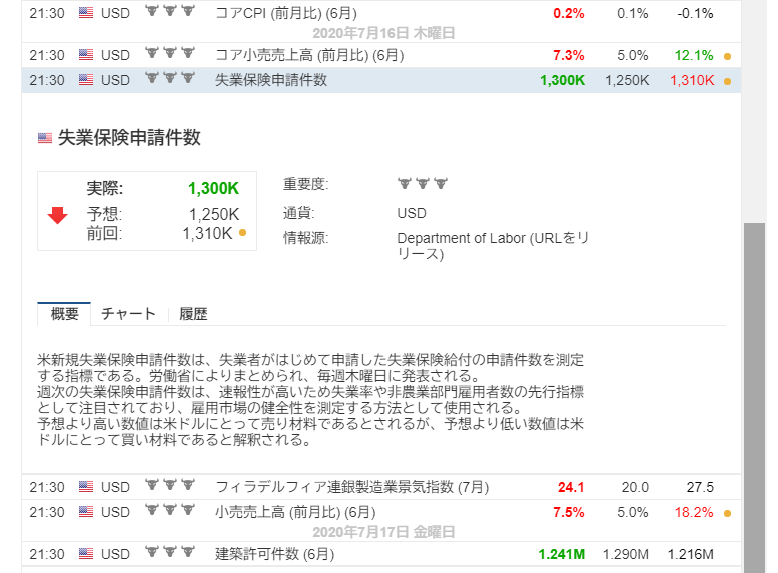Click bull importance icons in コア小売売上高 row
This screenshot has height=573, width=778.
(168, 53)
